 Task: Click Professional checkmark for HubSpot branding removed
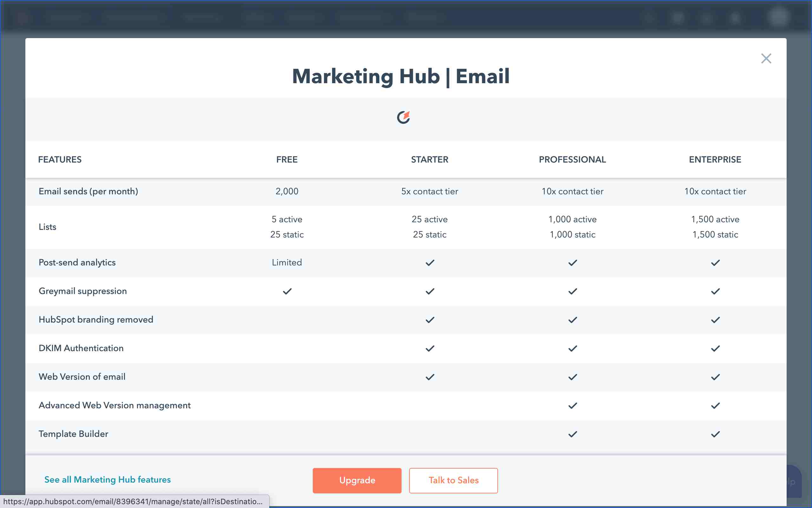tap(573, 319)
